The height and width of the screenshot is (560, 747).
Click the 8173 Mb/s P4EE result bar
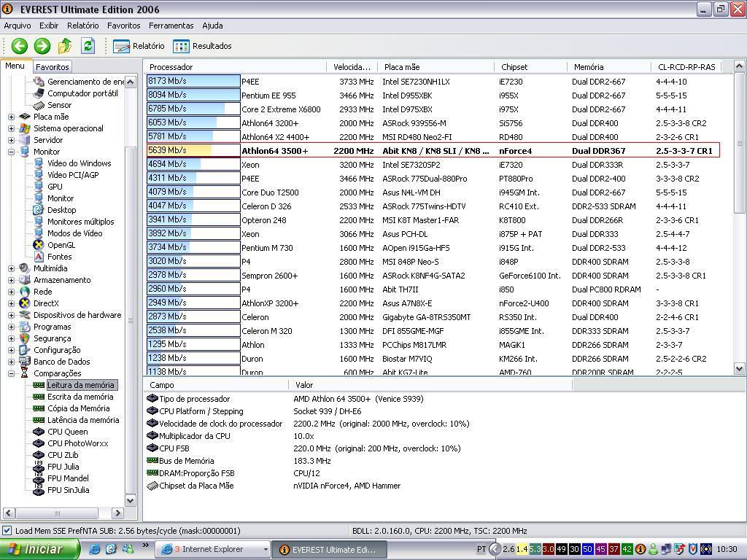pyautogui.click(x=193, y=82)
